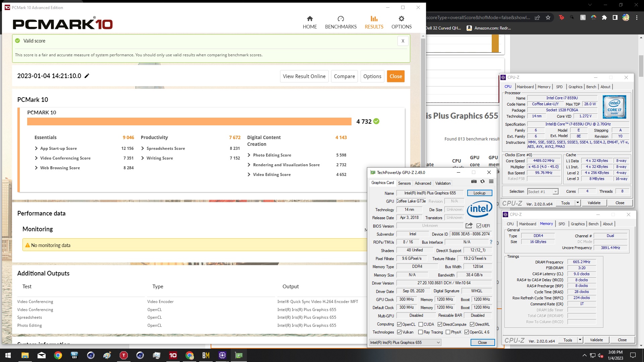The width and height of the screenshot is (644, 362).
Task: Click Chrome address bar URL field
Action: pyautogui.click(x=478, y=17)
